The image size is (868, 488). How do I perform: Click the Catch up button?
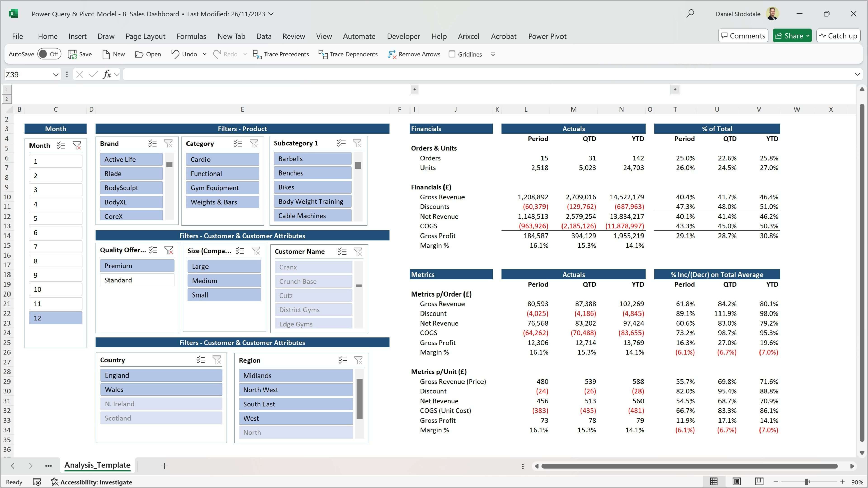click(x=838, y=36)
